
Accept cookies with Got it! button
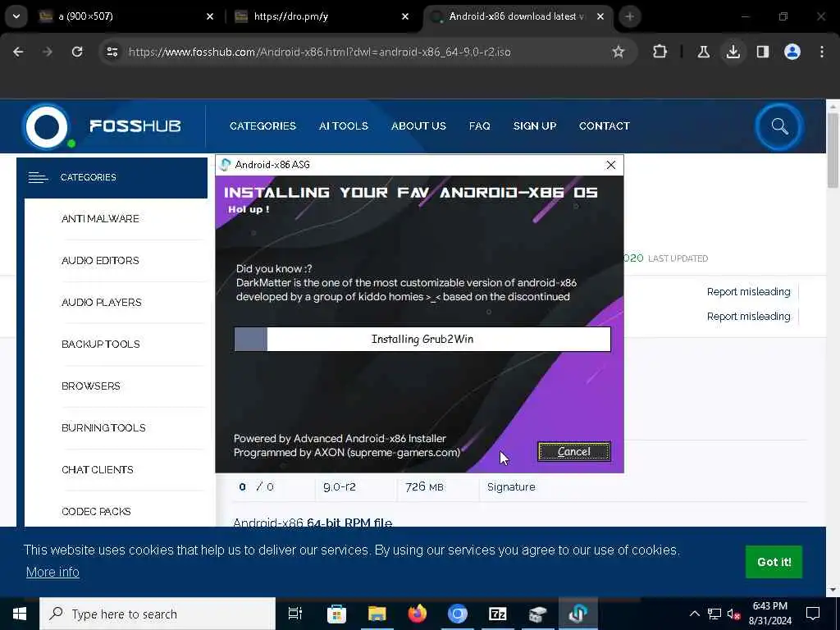774,562
